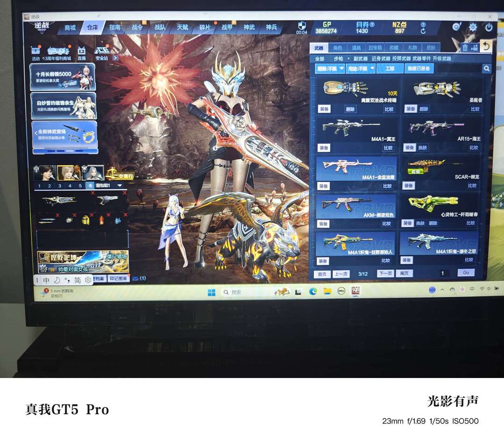
Task: Open the 战队 tab
Action: pos(160,28)
